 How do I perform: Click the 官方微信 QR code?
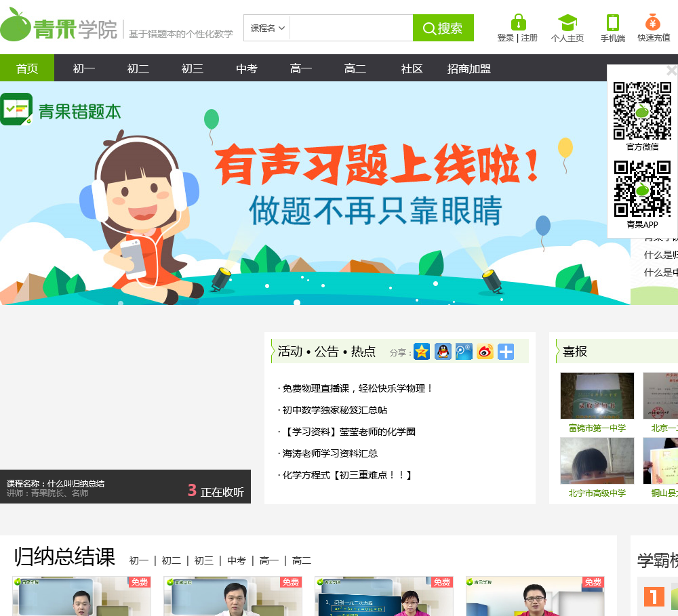(642, 110)
